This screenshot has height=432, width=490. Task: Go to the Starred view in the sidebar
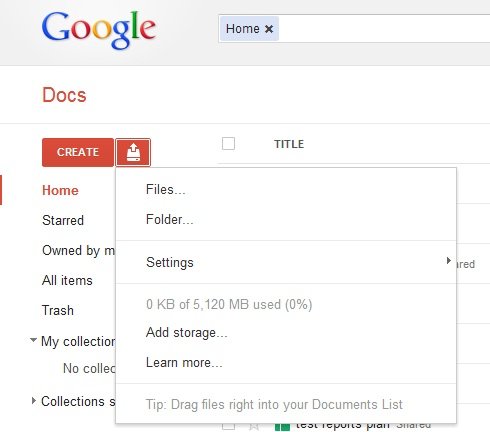click(63, 220)
